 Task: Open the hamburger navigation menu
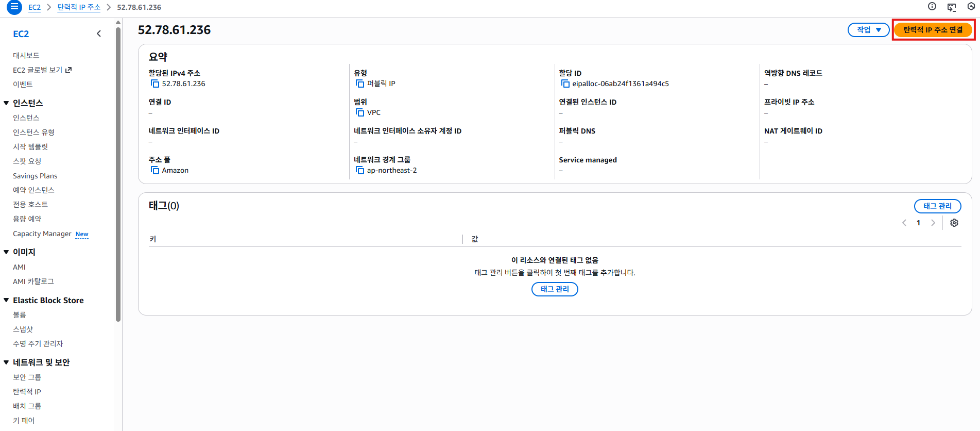coord(14,7)
